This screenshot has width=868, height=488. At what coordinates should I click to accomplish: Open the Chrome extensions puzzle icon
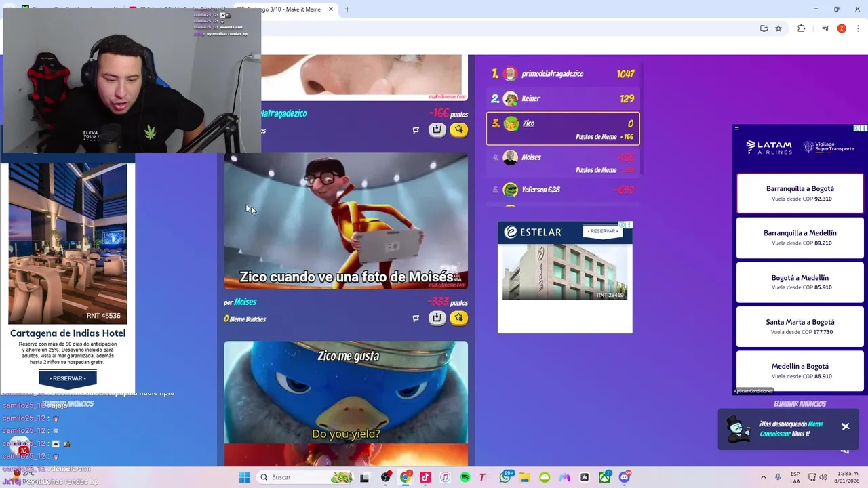click(x=802, y=28)
